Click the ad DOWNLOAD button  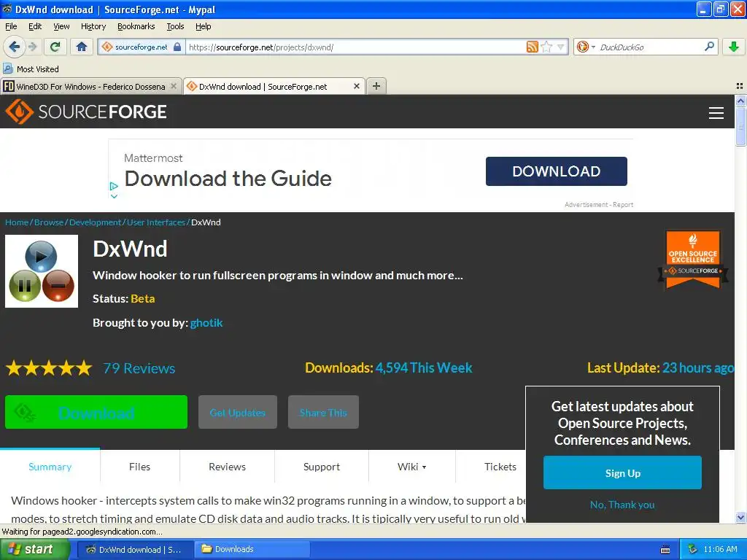556,171
